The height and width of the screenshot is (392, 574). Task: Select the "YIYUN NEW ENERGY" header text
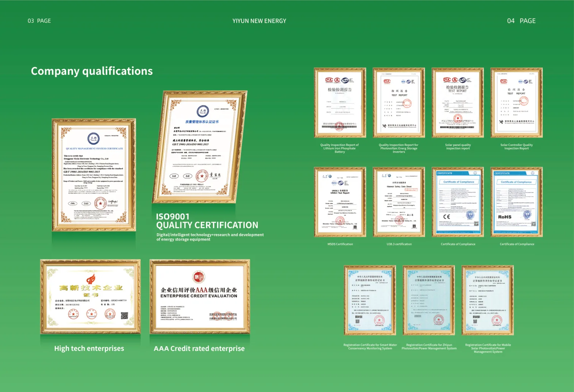coord(259,21)
